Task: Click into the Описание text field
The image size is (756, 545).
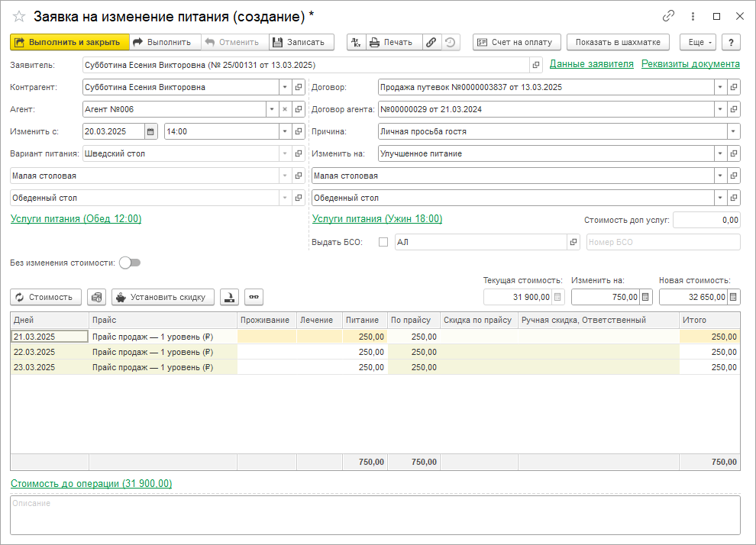Action: tap(374, 515)
